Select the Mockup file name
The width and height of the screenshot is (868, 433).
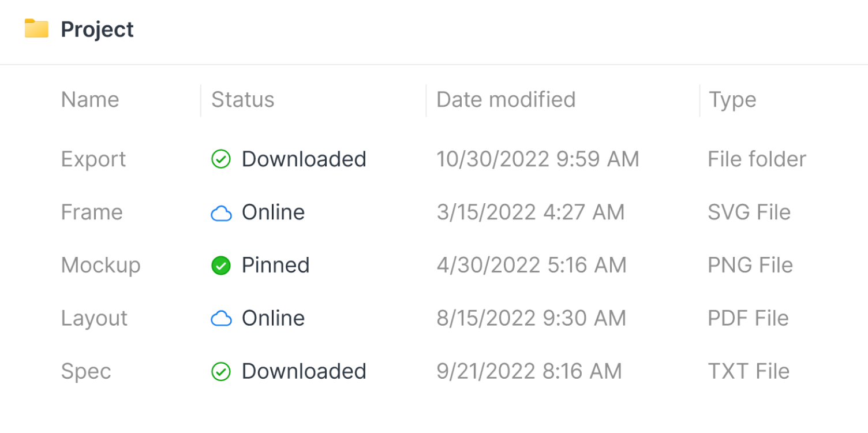point(101,266)
